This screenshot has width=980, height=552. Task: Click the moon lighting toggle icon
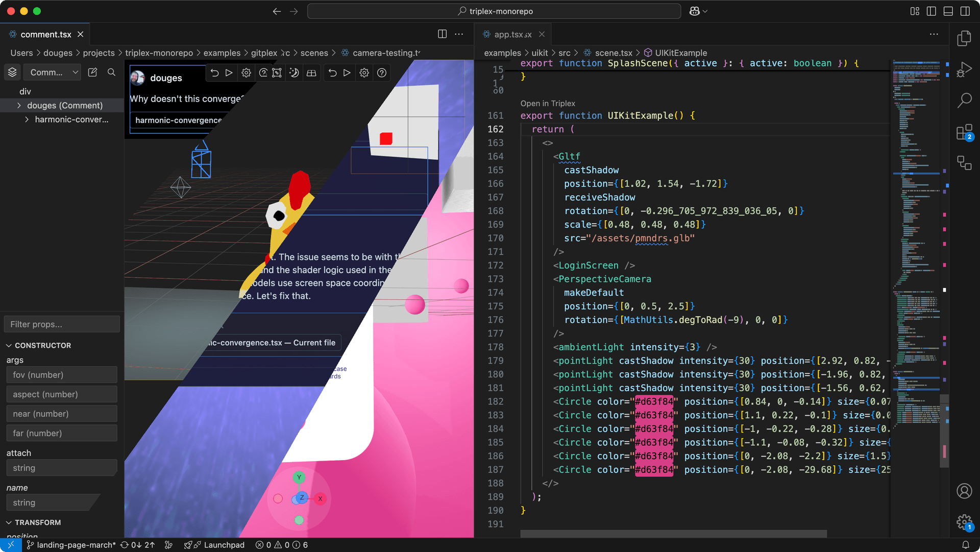click(x=294, y=73)
